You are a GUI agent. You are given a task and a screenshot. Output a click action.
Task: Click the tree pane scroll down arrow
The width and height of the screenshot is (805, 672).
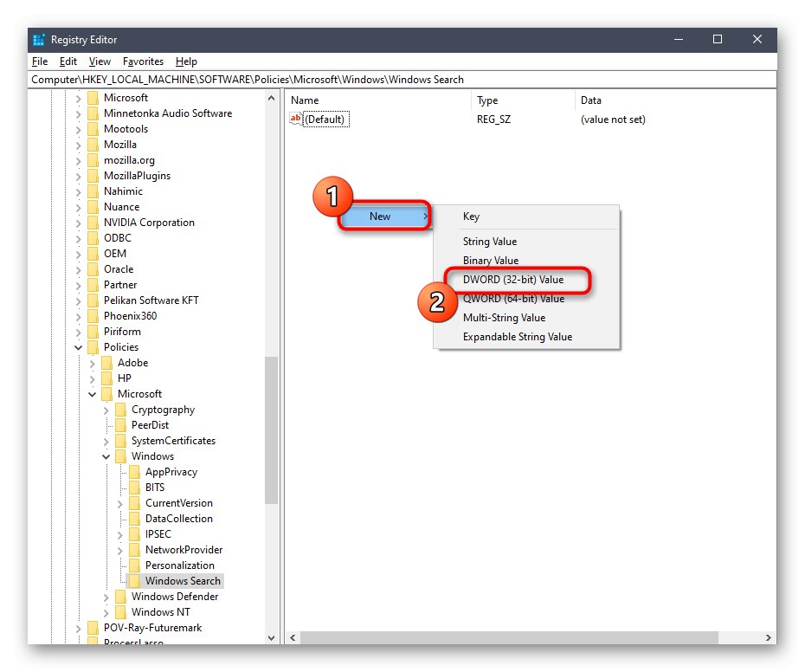coord(272,638)
